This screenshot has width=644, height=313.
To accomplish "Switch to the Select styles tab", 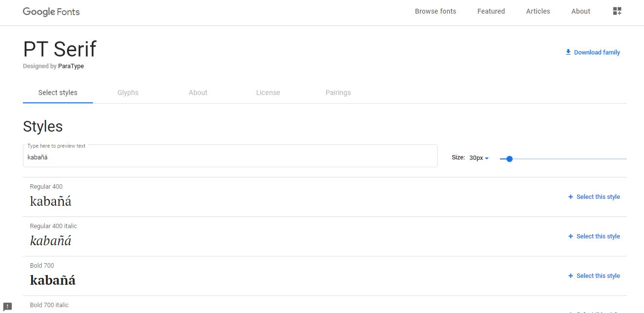I will click(x=58, y=93).
